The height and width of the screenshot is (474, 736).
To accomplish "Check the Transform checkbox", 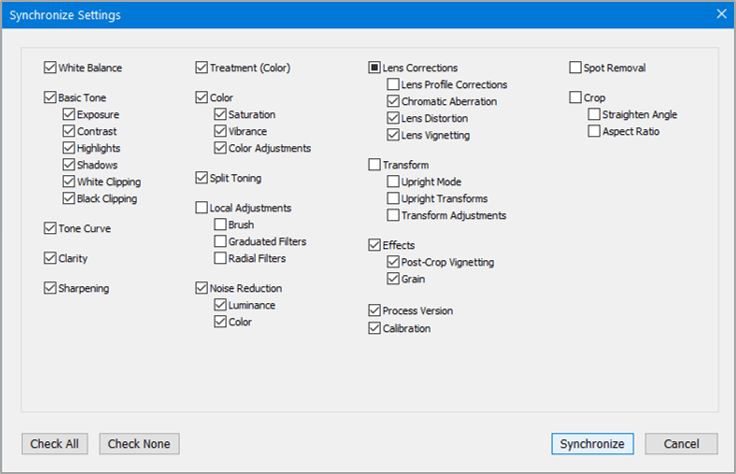I will click(375, 165).
